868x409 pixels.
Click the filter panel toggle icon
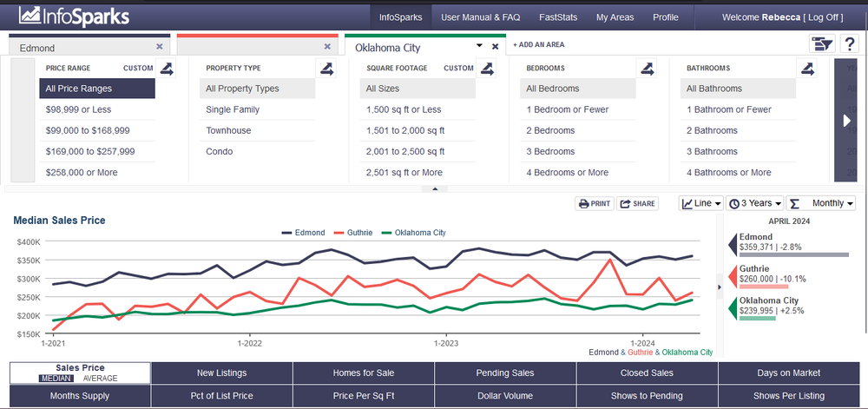(x=821, y=43)
